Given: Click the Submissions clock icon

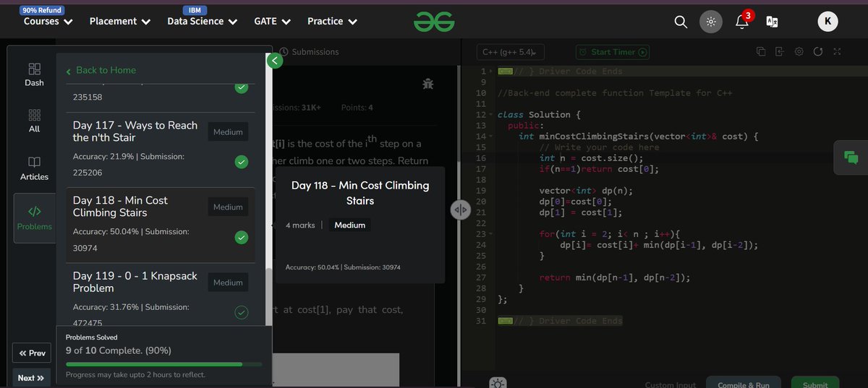Looking at the screenshot, I should (x=284, y=52).
